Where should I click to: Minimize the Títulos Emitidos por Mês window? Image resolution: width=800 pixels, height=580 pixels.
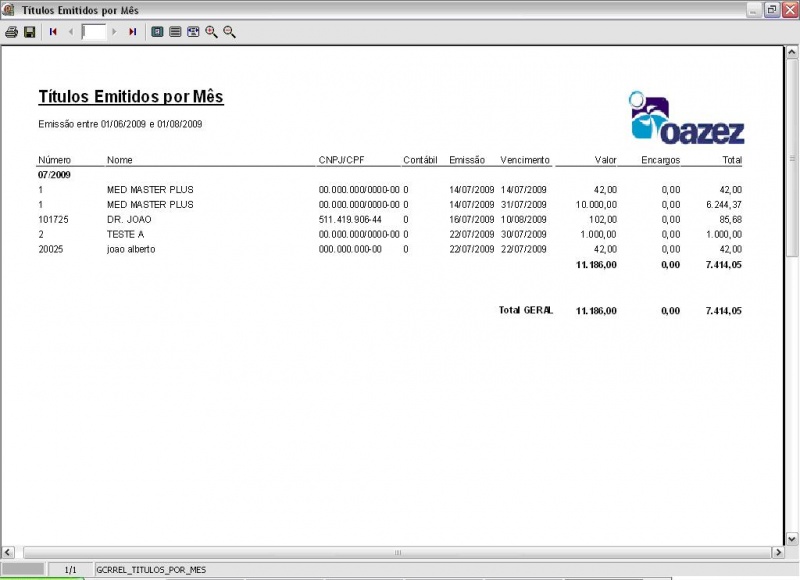(753, 10)
